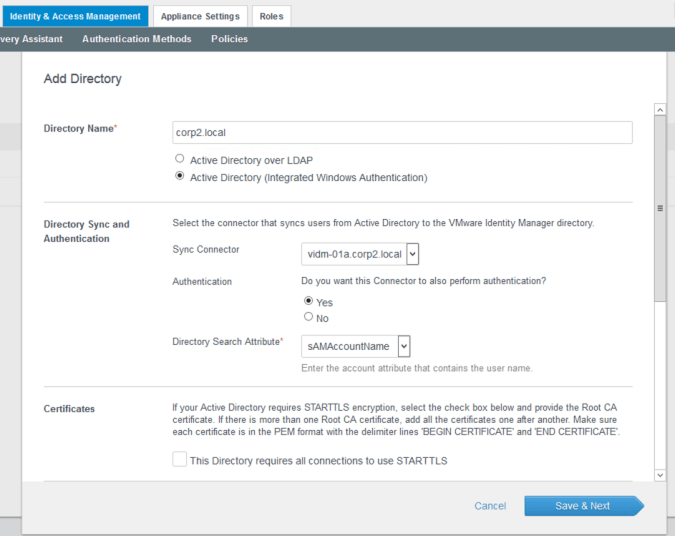Choose No for connector authentication

309,317
